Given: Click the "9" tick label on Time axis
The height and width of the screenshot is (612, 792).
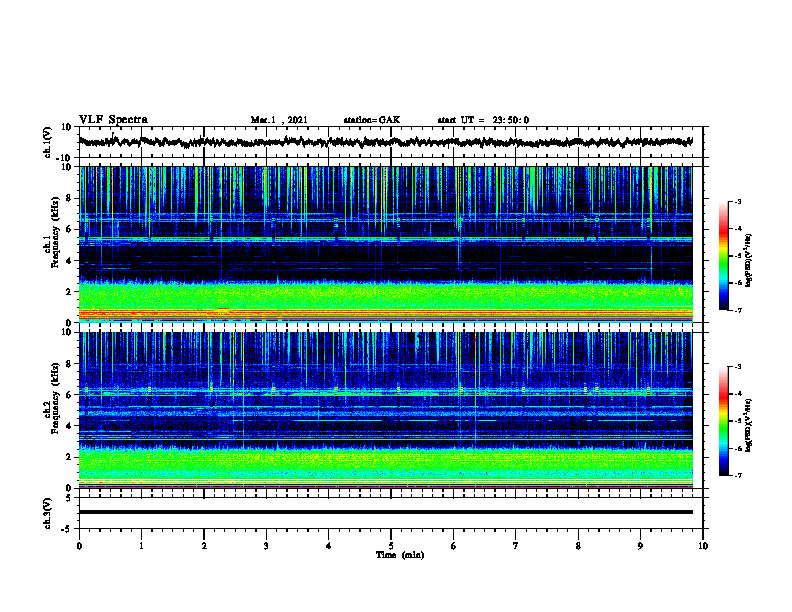Looking at the screenshot, I should (x=640, y=546).
